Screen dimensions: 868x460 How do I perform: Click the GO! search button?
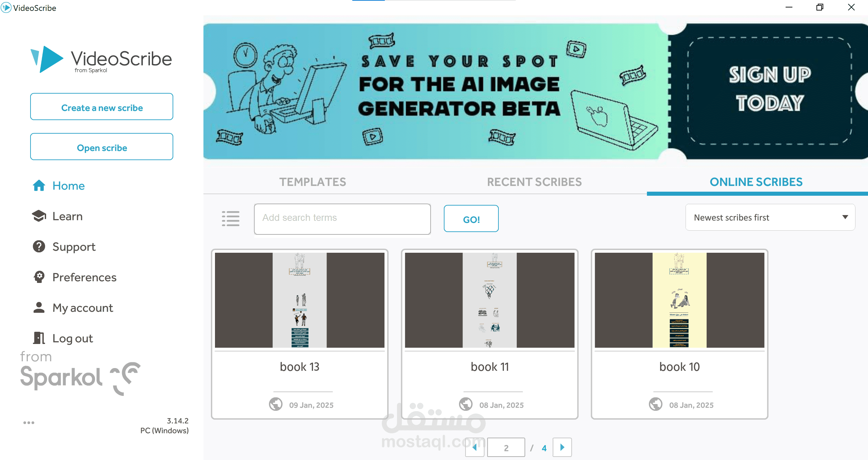pyautogui.click(x=471, y=219)
